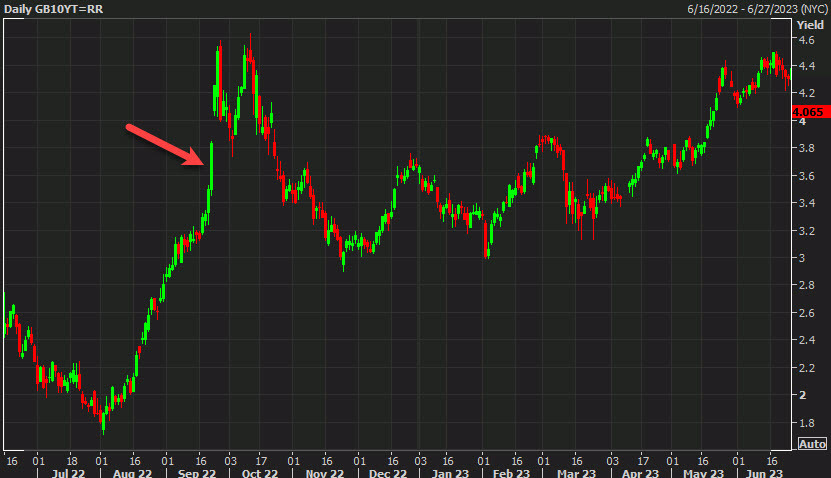The height and width of the screenshot is (478, 831).
Task: Click the Daily GB10YT=RR chart title
Action: [x=54, y=9]
